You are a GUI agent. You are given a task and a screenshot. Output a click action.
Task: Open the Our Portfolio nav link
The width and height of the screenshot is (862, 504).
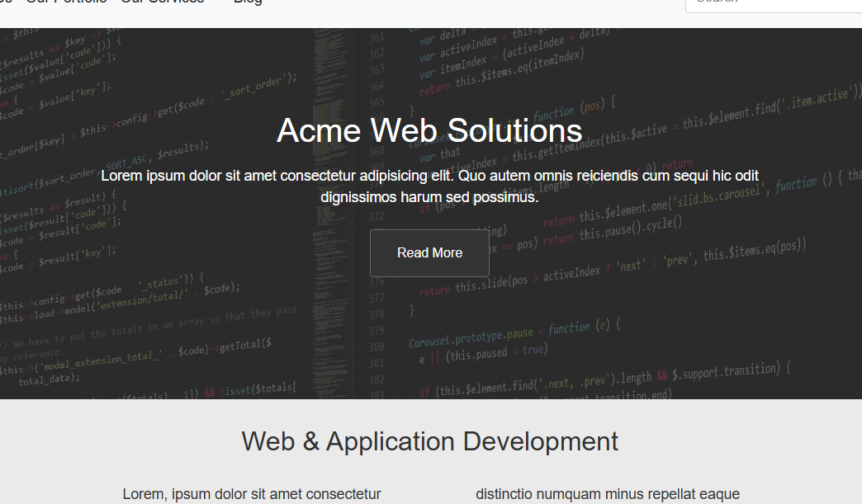pos(67,2)
